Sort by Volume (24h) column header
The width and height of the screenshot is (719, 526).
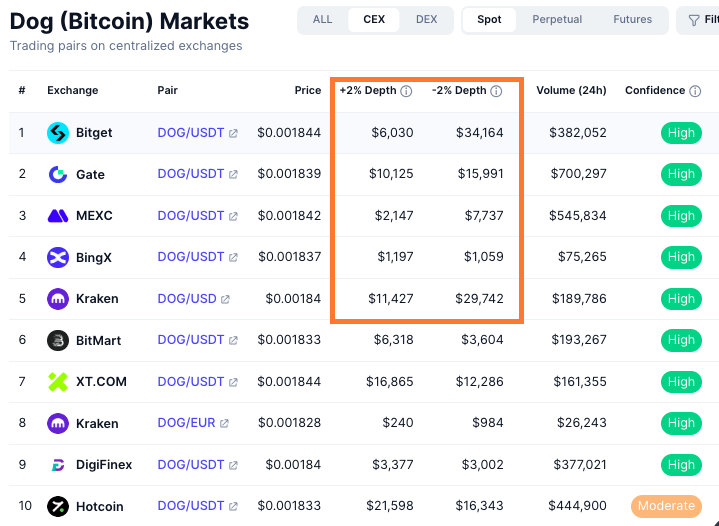click(x=571, y=90)
